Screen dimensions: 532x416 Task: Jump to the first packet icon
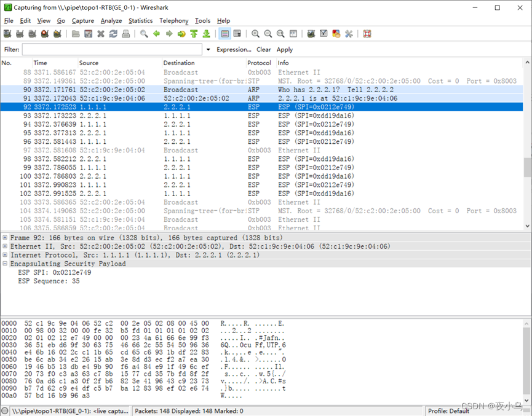(x=194, y=34)
